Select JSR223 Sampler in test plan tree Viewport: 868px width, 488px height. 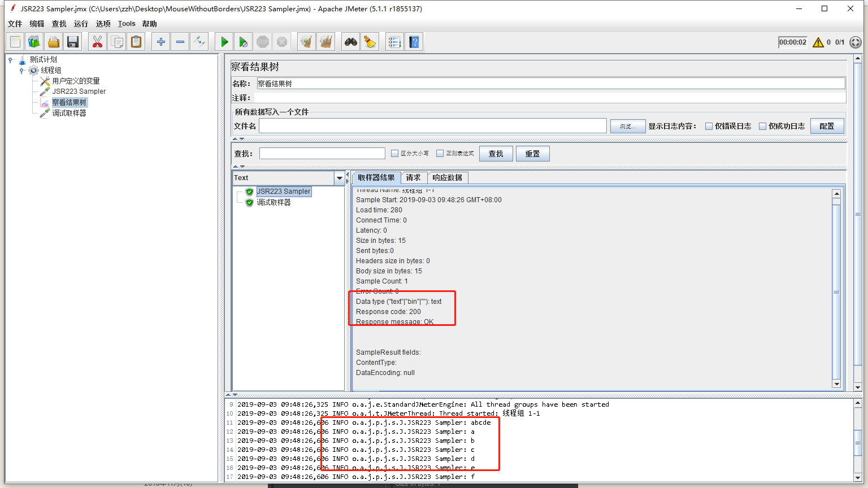click(79, 91)
